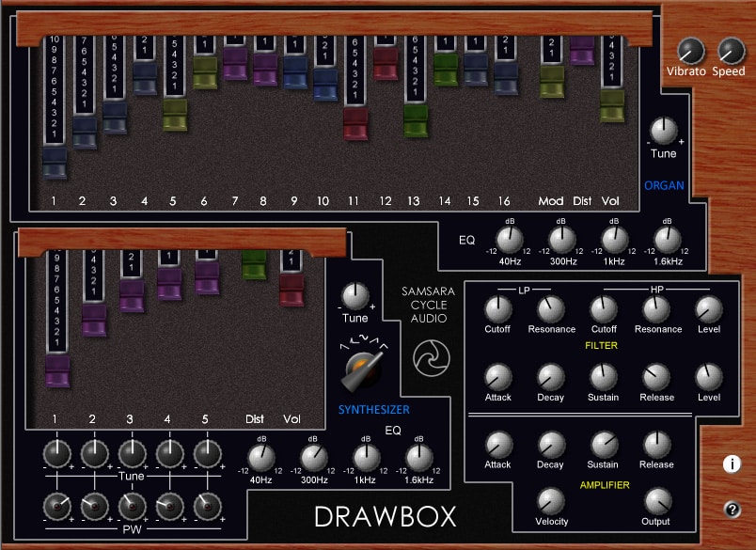Turn the 40Hz EQ knob of the organ
This screenshot has height=550, width=756.
click(509, 240)
